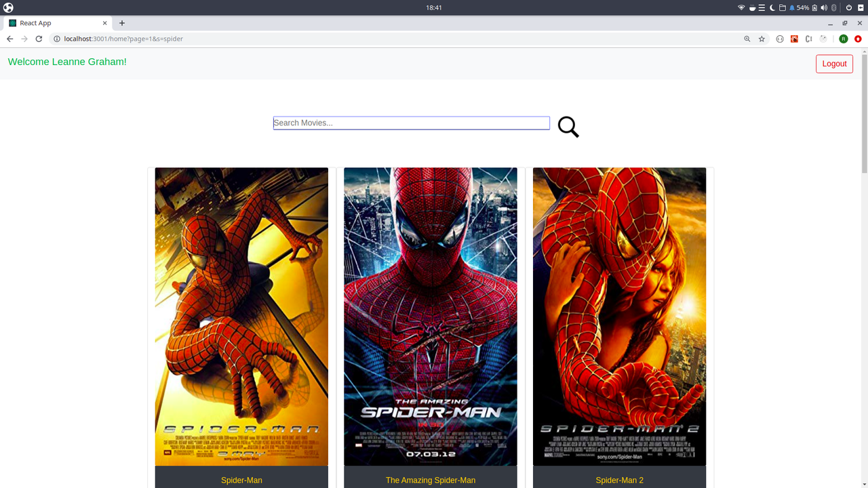Select the React App browser tab
The width and height of the screenshot is (868, 488).
coord(58,23)
